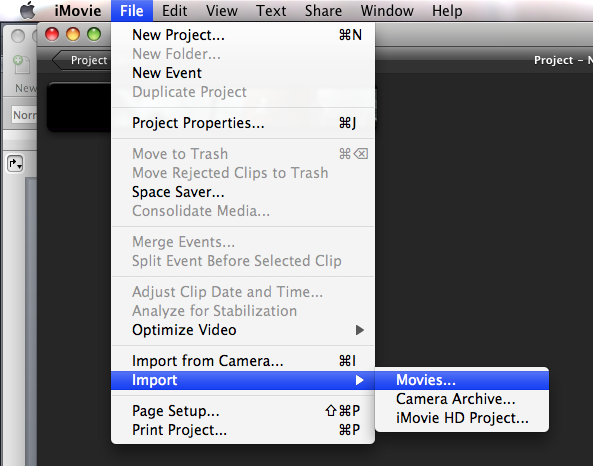Choose New Event from File menu
The height and width of the screenshot is (466, 593).
[243, 73]
